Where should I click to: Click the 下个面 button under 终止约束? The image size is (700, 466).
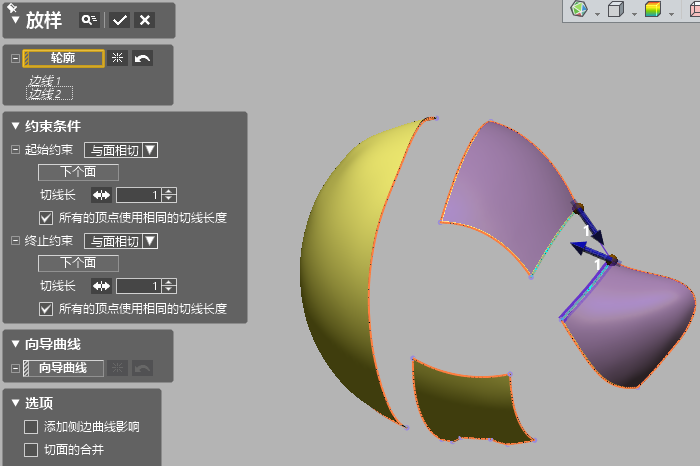click(x=78, y=263)
